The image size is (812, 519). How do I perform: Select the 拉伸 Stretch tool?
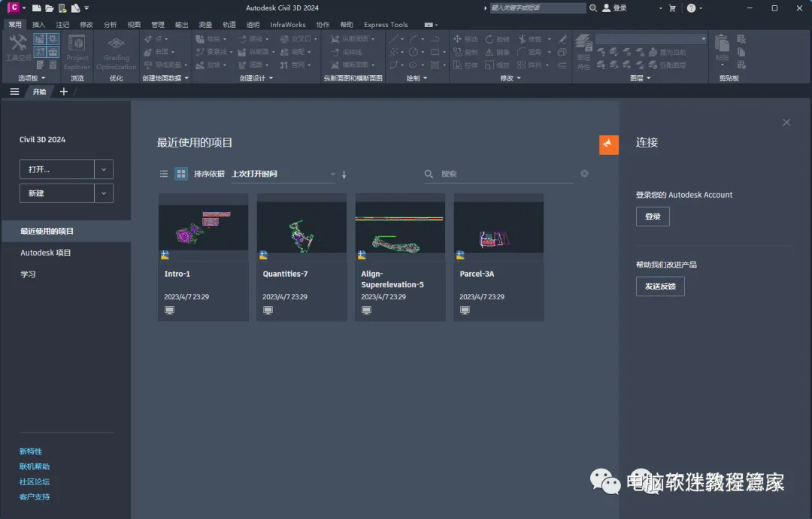[465, 65]
